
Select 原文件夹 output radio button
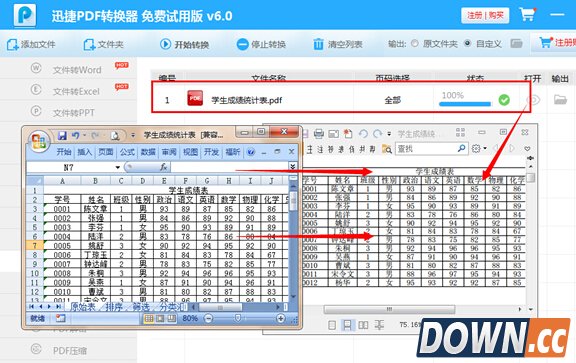click(x=415, y=43)
